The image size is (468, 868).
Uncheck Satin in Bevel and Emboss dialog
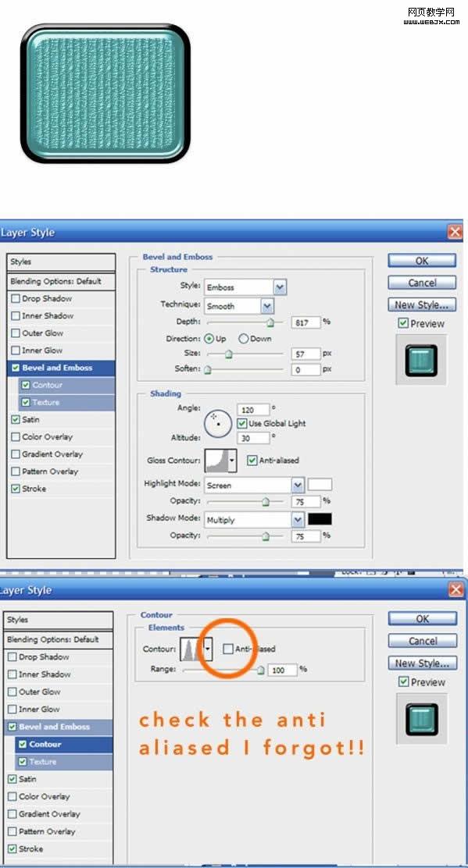click(x=15, y=420)
